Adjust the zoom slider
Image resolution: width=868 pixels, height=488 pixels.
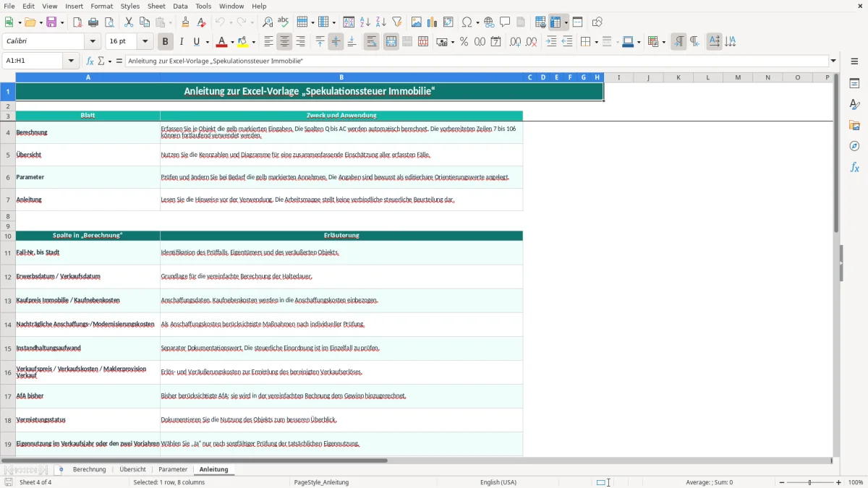point(809,482)
